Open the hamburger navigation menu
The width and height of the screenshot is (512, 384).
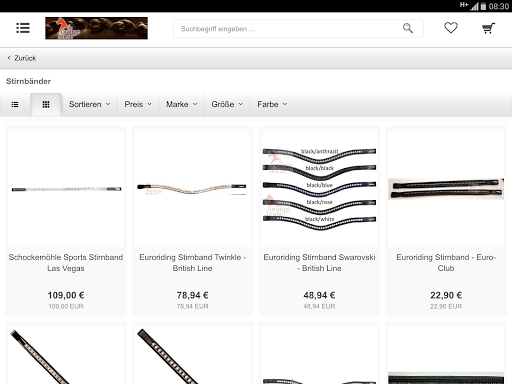[23, 28]
